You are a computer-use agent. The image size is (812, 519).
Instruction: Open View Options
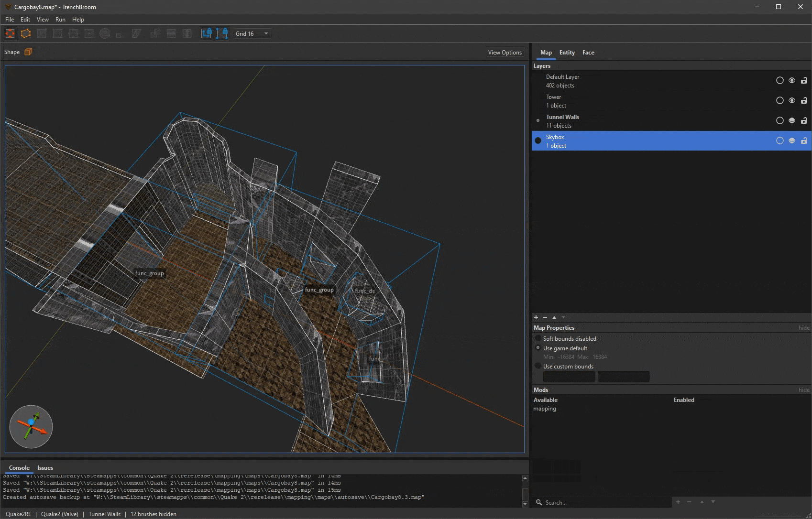tap(505, 53)
